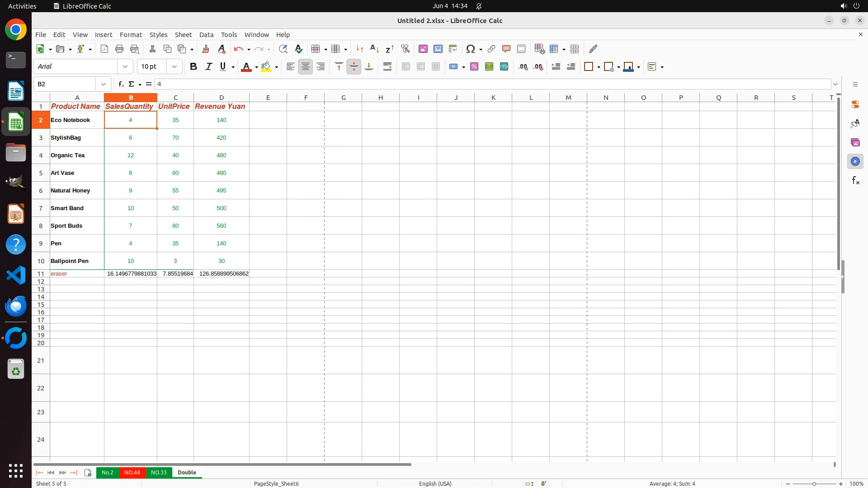Expand the Name Box dropdown arrow
Screen dimensions: 868x488
[x=104, y=84]
